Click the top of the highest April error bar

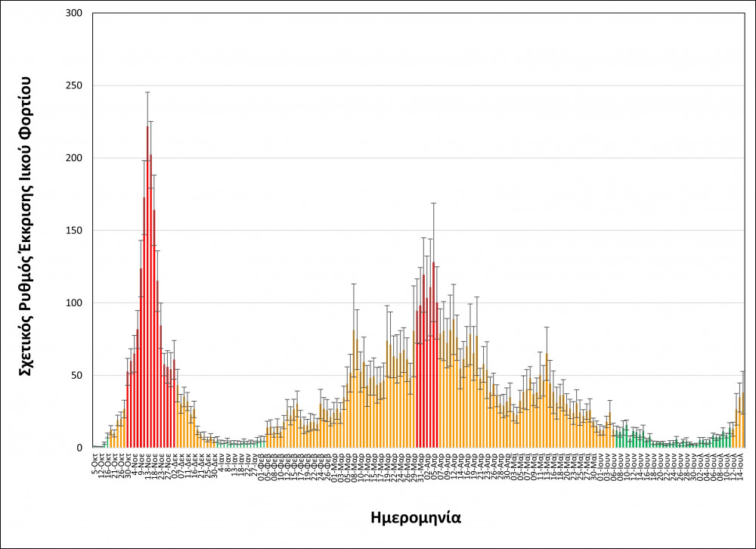click(x=433, y=203)
